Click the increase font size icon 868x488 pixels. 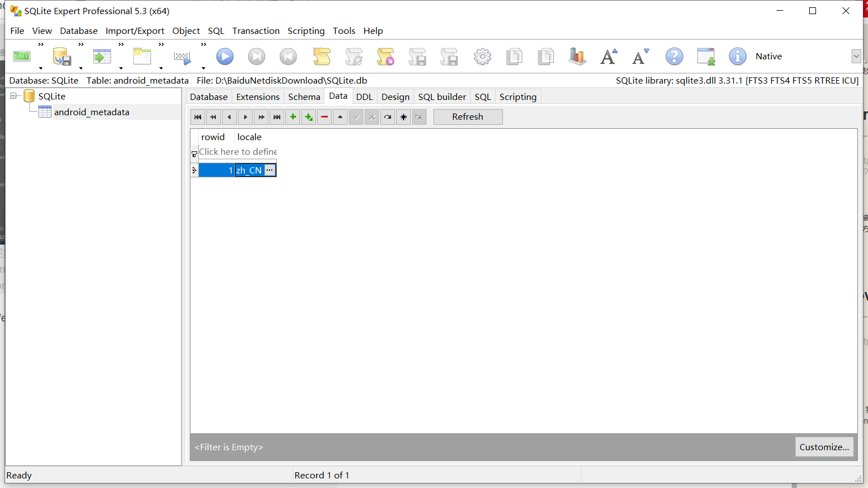[x=609, y=56]
